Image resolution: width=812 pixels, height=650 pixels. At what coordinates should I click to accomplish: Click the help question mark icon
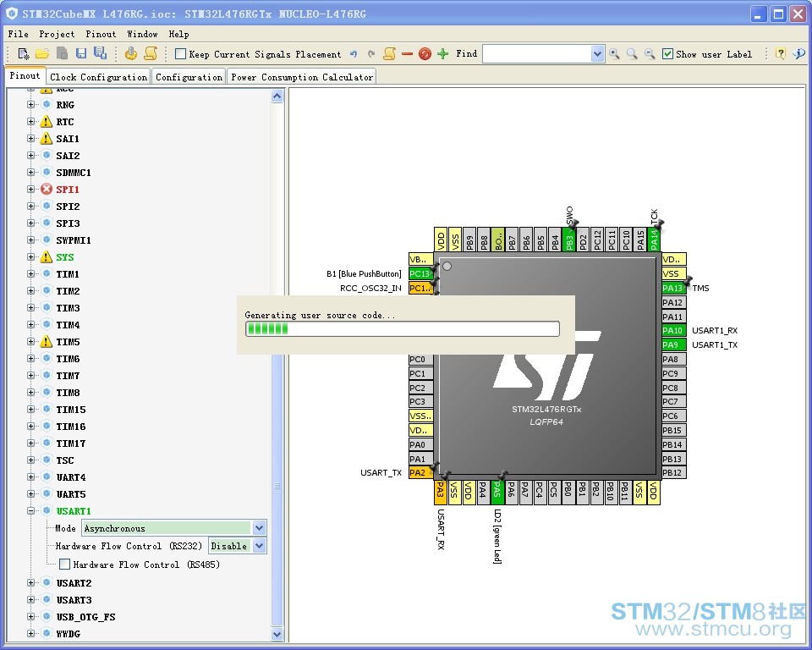[781, 54]
